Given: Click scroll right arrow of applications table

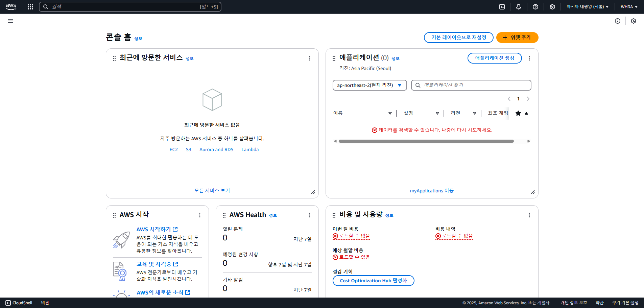Looking at the screenshot, I should click(x=529, y=141).
